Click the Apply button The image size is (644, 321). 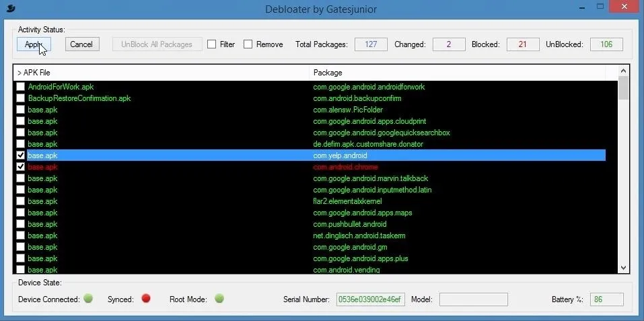(x=34, y=44)
